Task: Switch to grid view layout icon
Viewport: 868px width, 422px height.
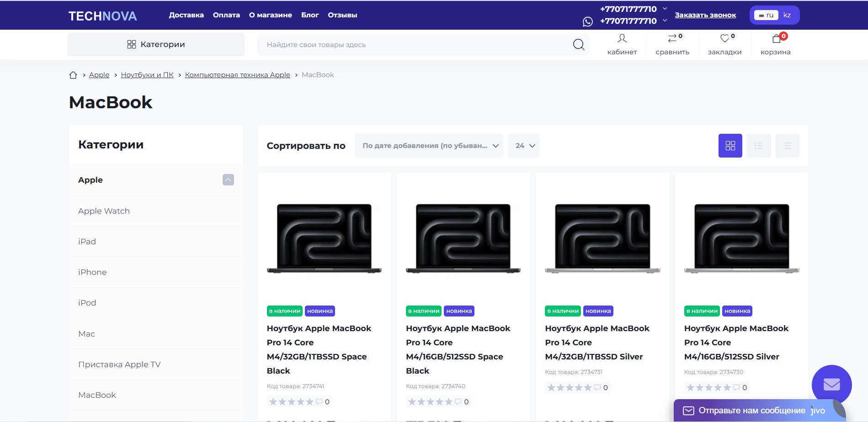Action: coord(730,146)
